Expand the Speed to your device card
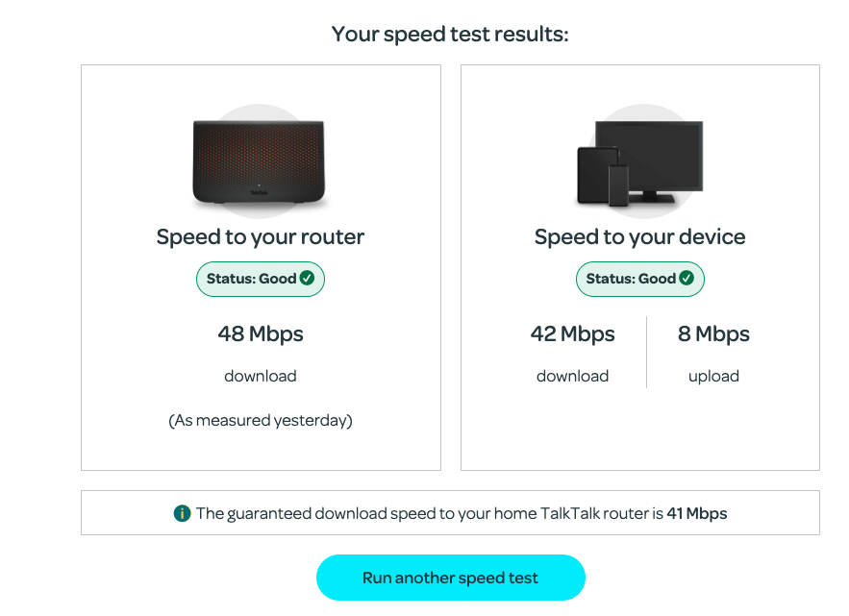Viewport: 849px width, 616px height. (x=639, y=266)
